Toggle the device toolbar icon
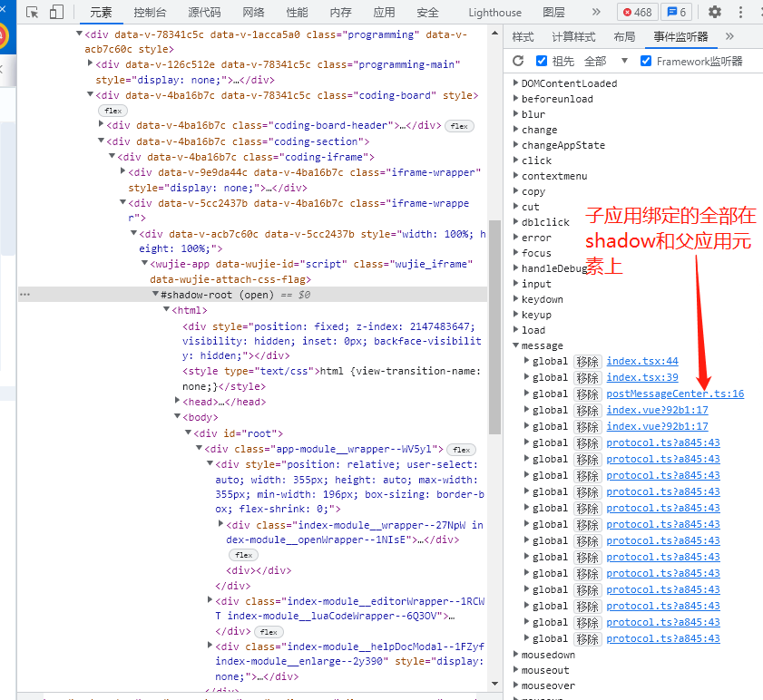763x700 pixels. point(54,12)
